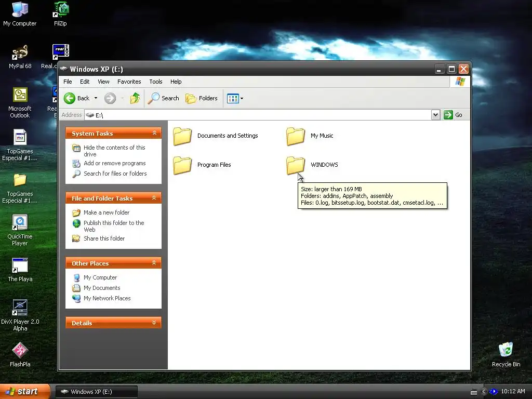
Task: Open the File menu
Action: point(68,82)
